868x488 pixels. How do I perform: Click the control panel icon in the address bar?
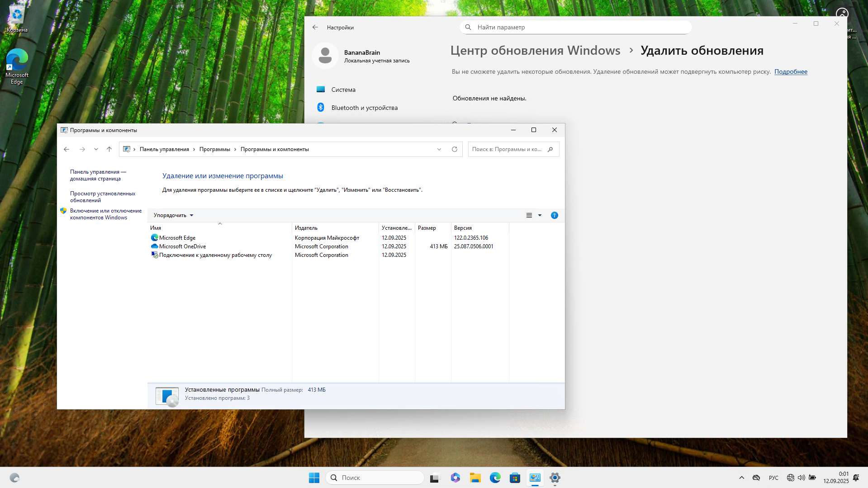127,149
